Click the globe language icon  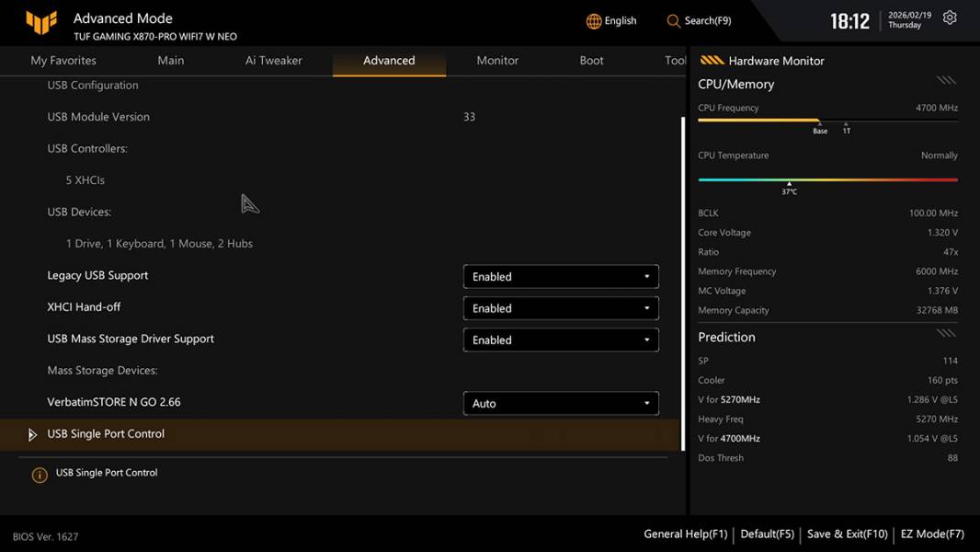pyautogui.click(x=594, y=21)
